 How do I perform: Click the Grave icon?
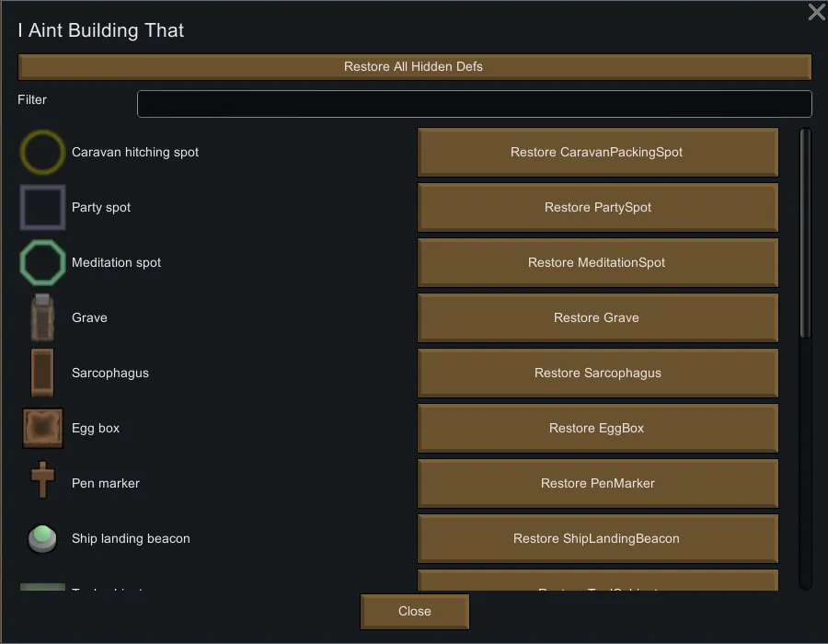42,318
